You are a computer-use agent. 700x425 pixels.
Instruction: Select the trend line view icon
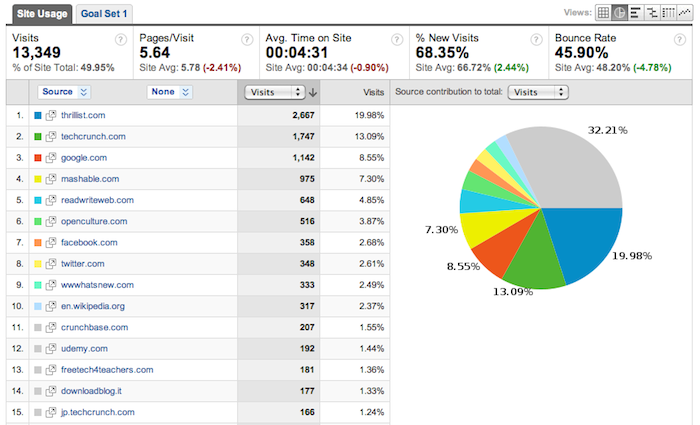[684, 12]
